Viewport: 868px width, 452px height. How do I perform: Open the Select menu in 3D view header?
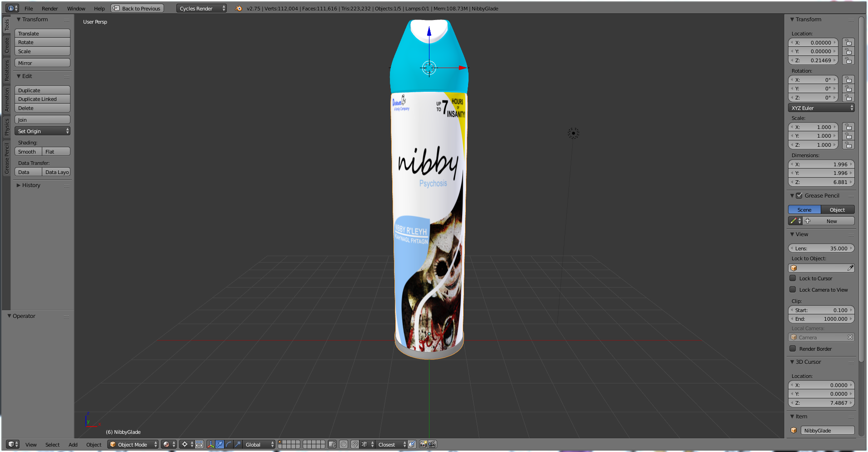pyautogui.click(x=52, y=444)
